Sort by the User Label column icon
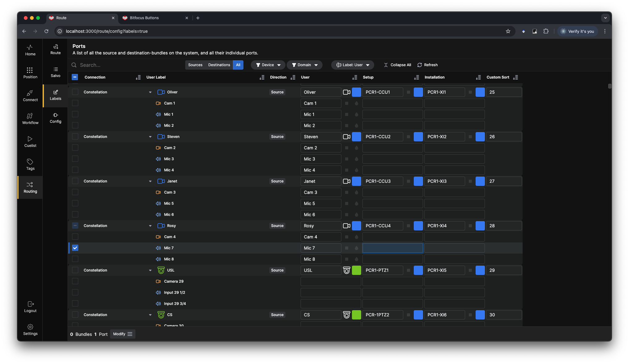The width and height of the screenshot is (629, 364). coord(262,77)
